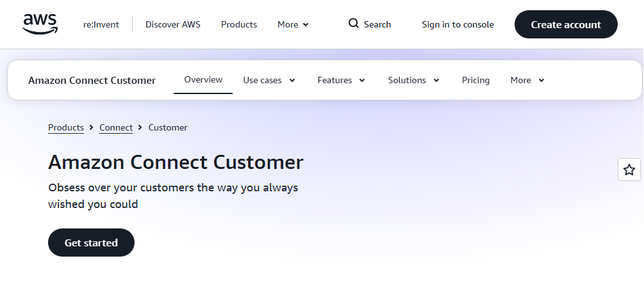Viewport: 644px width, 295px height.
Task: Click the Create account button
Action: pos(566,24)
